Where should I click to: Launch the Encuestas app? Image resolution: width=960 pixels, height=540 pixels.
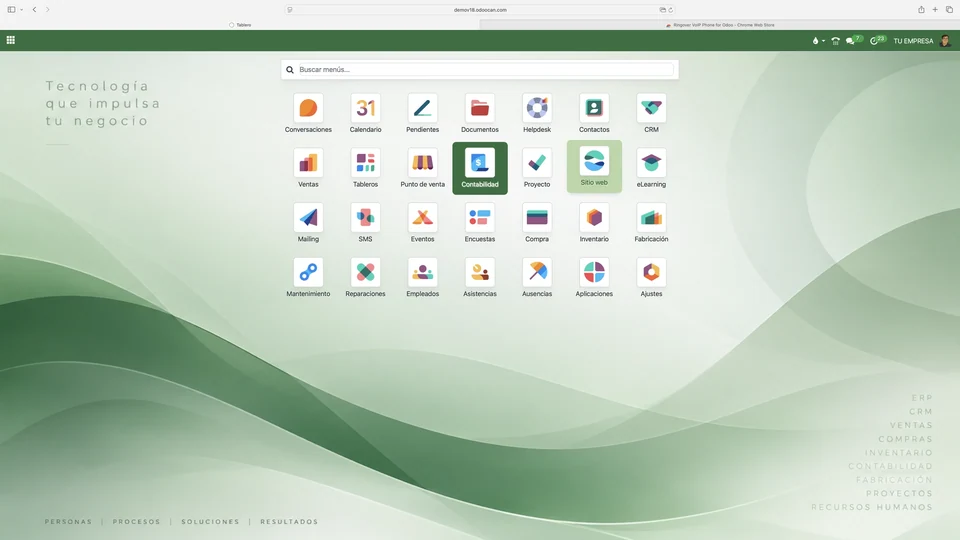pyautogui.click(x=480, y=223)
